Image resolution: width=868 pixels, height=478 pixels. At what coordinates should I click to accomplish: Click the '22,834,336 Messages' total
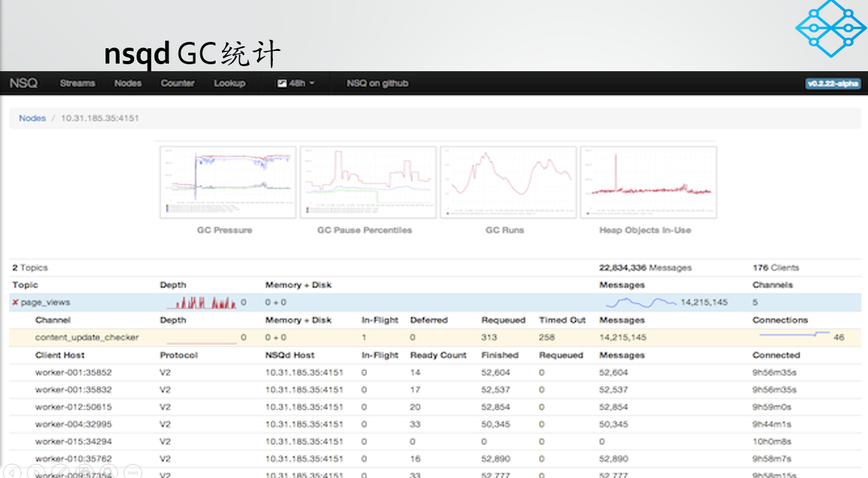pyautogui.click(x=645, y=268)
